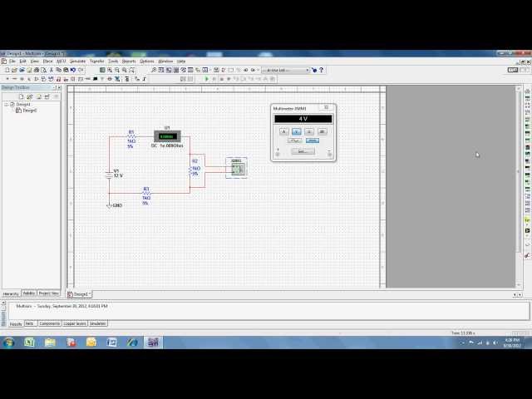Pause the simulation with the pause button
The width and height of the screenshot is (532, 399).
214,79
